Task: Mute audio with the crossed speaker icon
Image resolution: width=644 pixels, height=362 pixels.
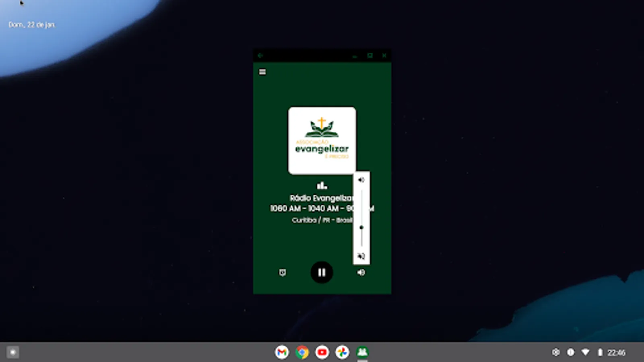Action: click(x=361, y=256)
